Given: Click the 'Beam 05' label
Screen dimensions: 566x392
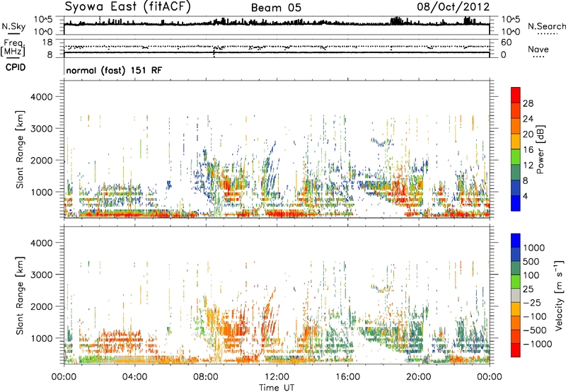Looking at the screenshot, I should [x=276, y=8].
